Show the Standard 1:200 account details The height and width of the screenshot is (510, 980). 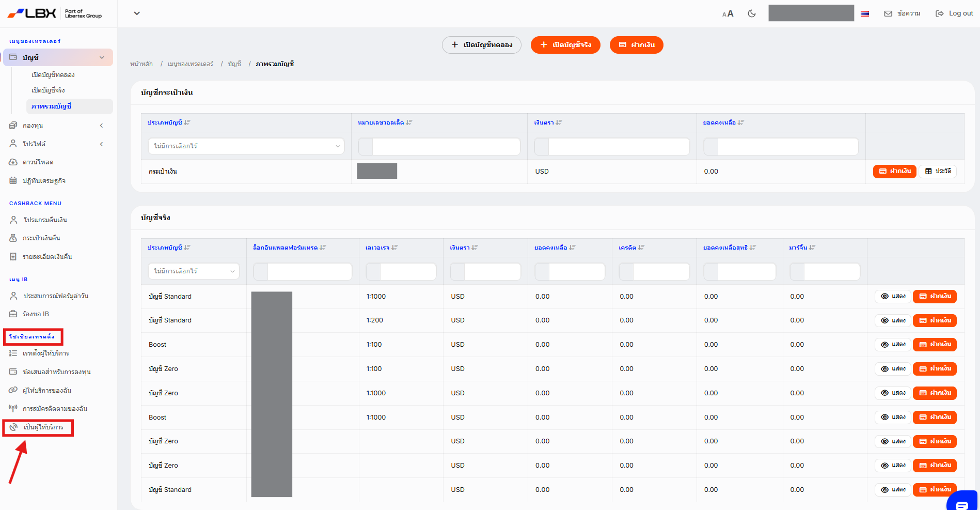click(893, 320)
